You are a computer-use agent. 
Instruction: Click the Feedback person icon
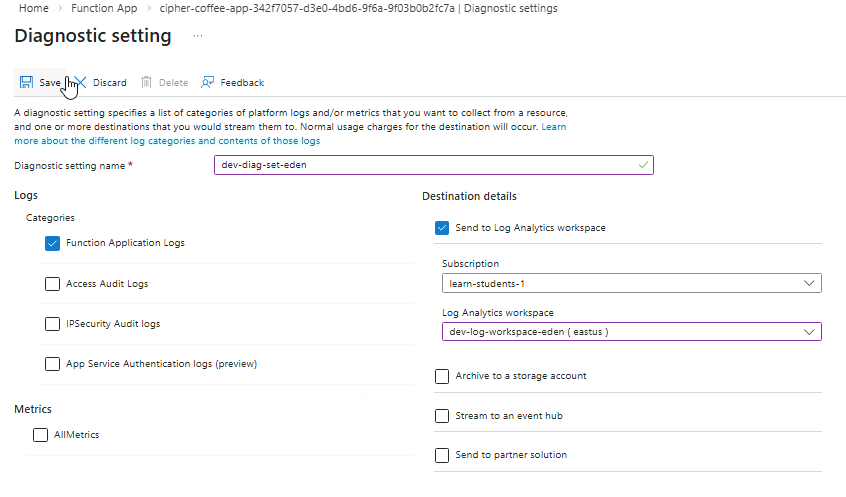tap(208, 82)
